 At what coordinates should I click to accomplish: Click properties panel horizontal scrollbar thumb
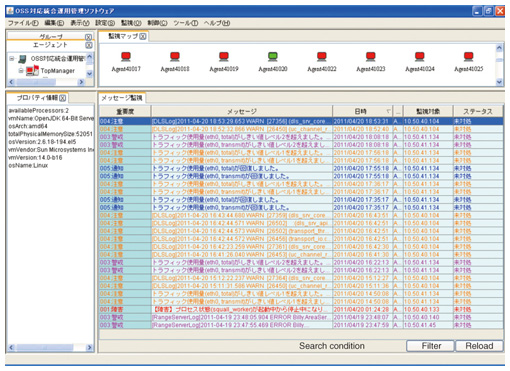point(44,347)
